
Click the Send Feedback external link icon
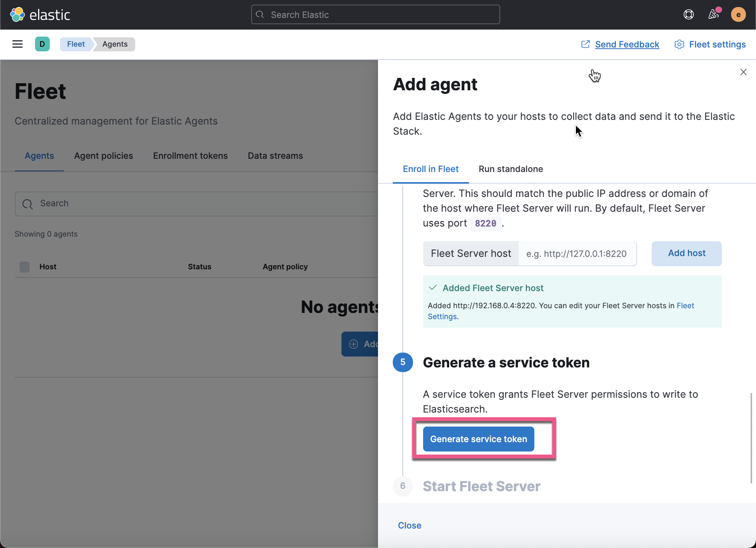pos(585,44)
